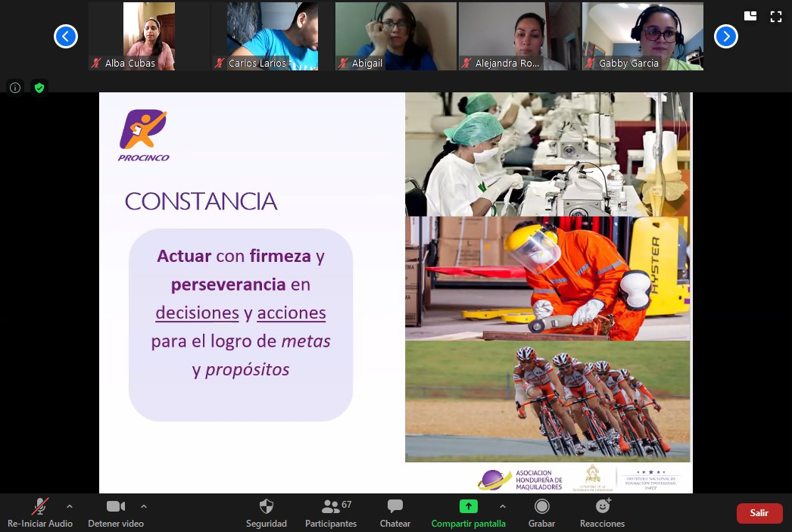Click the Asociacion Hondureña de Maquiladores logo

tap(520, 480)
